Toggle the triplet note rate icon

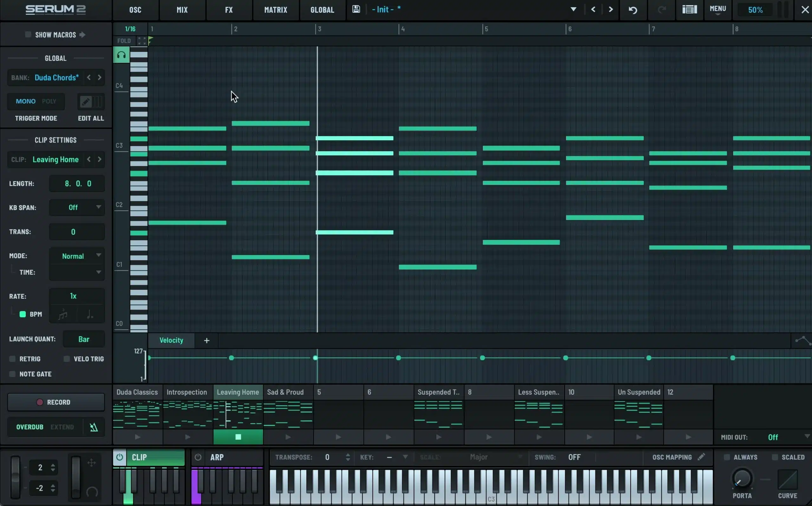63,315
